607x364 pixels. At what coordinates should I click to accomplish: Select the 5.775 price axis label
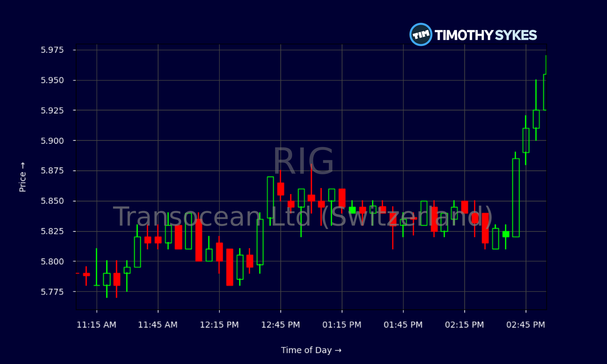[52, 292]
